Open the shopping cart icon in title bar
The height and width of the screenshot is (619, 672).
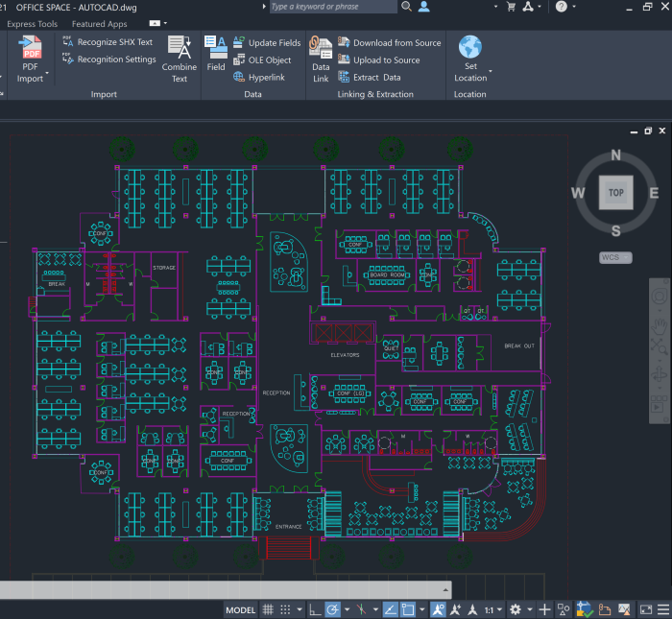click(x=511, y=7)
